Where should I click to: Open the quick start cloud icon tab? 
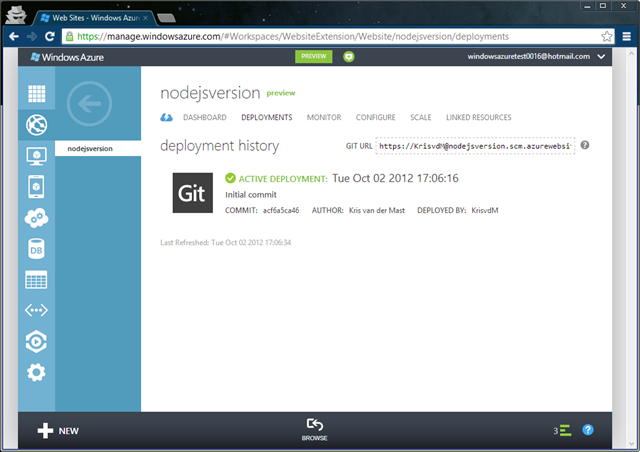click(x=167, y=118)
